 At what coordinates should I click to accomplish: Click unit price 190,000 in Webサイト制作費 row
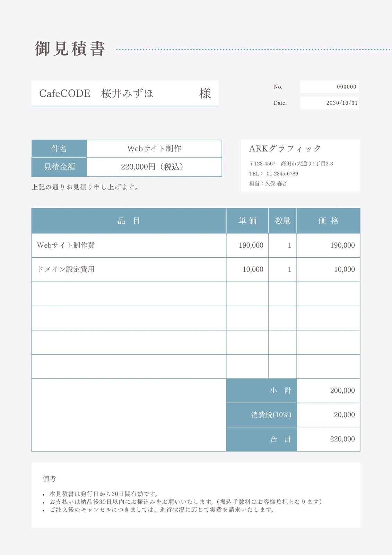point(247,246)
